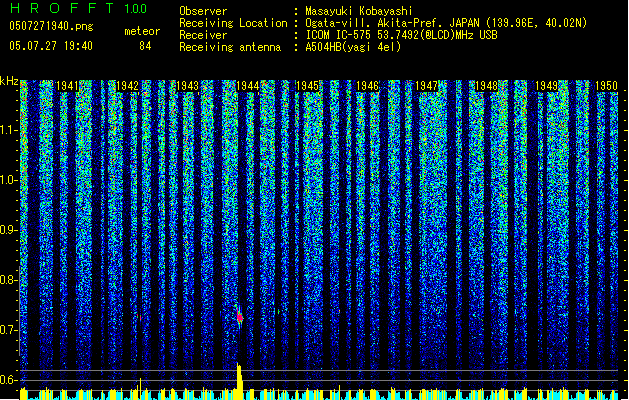This screenshot has height=400, width=629.
Task: Click the Observer field label
Action: click(x=203, y=11)
